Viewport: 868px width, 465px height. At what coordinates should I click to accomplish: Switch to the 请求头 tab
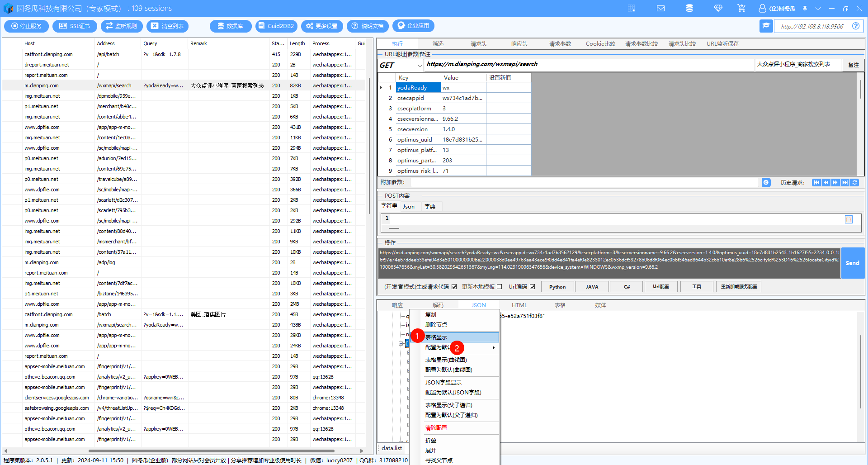[478, 44]
